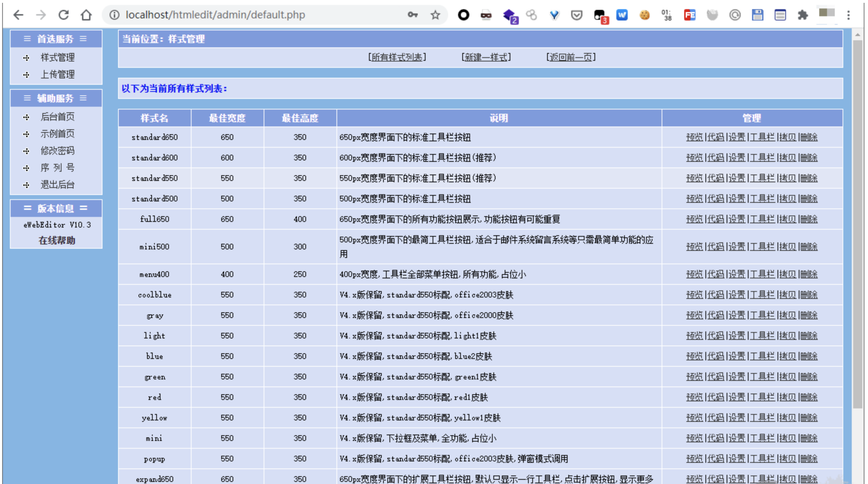Bookmark this page with star icon

coord(435,15)
